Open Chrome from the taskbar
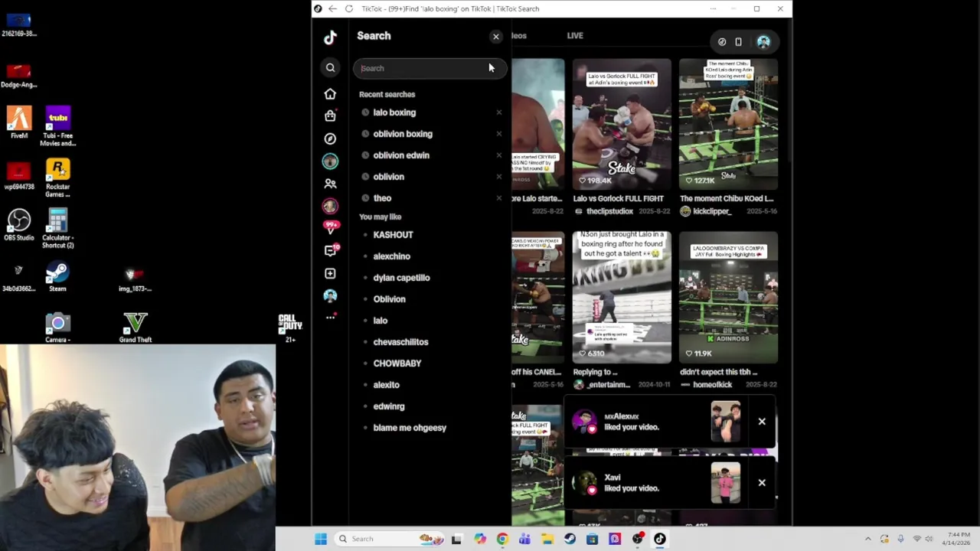This screenshot has height=551, width=980. click(x=502, y=539)
